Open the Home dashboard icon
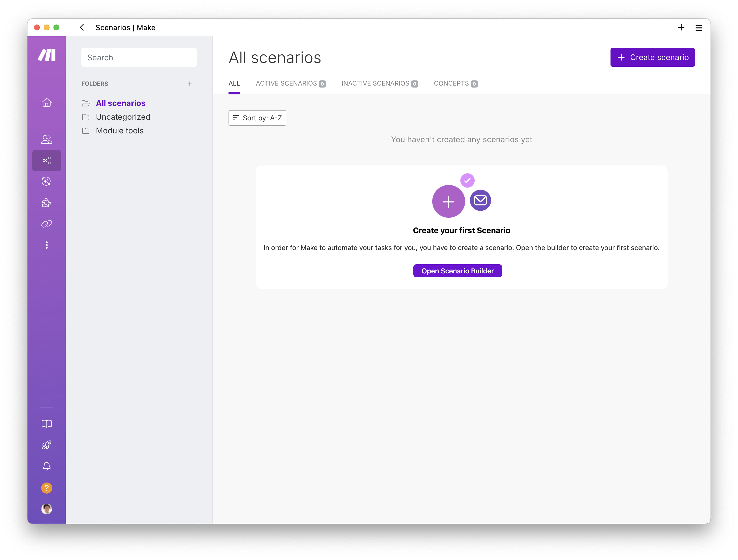 tap(46, 102)
